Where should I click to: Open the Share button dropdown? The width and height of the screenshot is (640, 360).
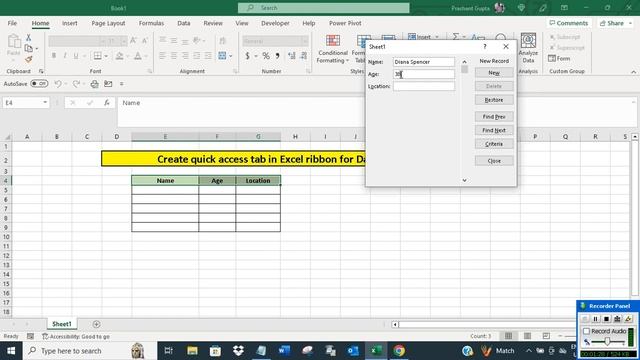point(631,23)
